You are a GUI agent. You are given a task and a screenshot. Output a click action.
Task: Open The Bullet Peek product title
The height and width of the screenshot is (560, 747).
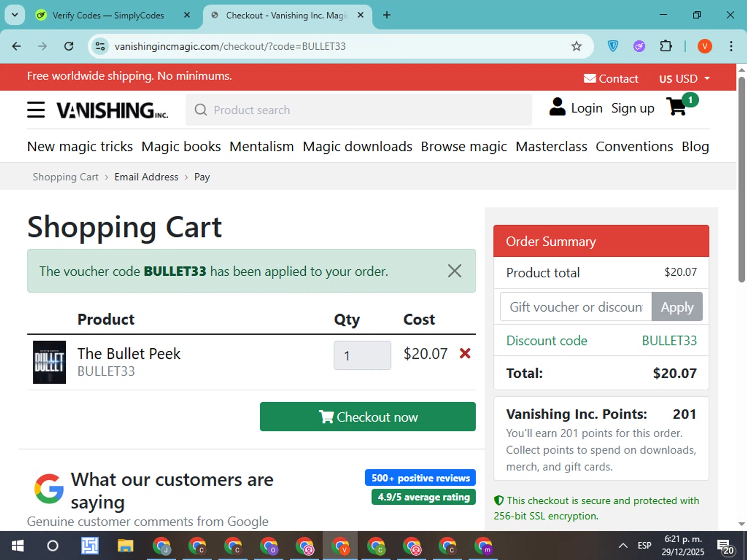(128, 353)
